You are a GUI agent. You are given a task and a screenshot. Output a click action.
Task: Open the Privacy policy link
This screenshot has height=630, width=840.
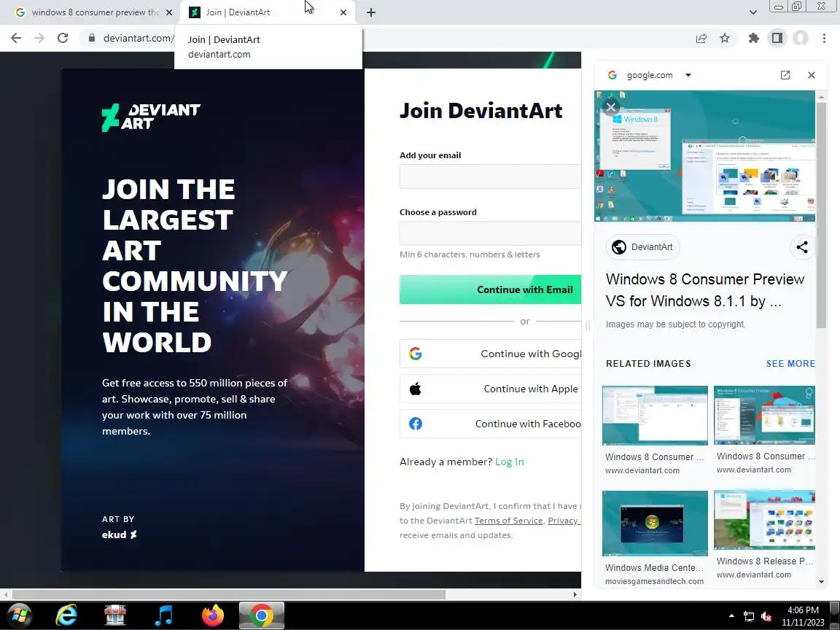(564, 521)
